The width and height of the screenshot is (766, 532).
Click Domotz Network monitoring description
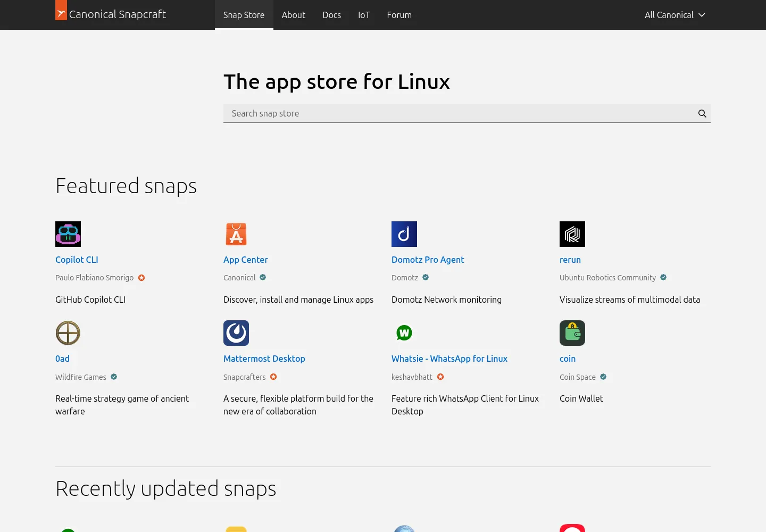[x=446, y=300]
